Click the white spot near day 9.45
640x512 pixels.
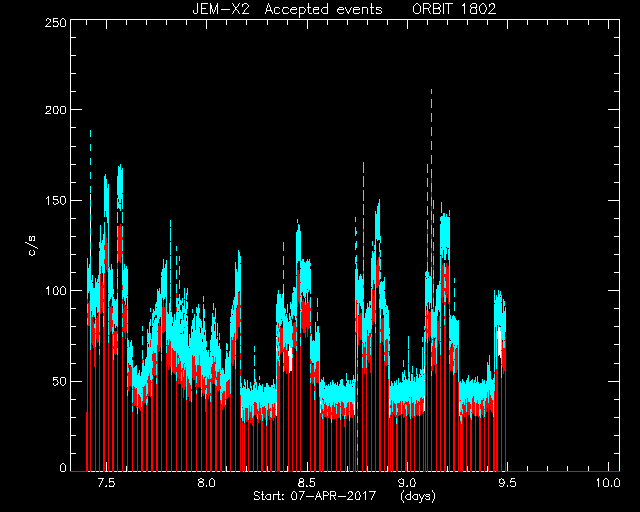pos(499,337)
